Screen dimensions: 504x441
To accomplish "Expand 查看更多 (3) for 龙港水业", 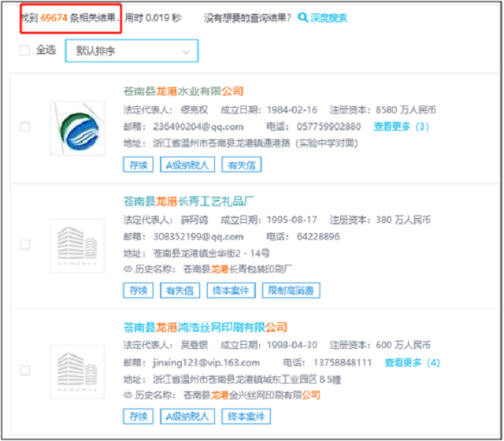I will pos(401,126).
